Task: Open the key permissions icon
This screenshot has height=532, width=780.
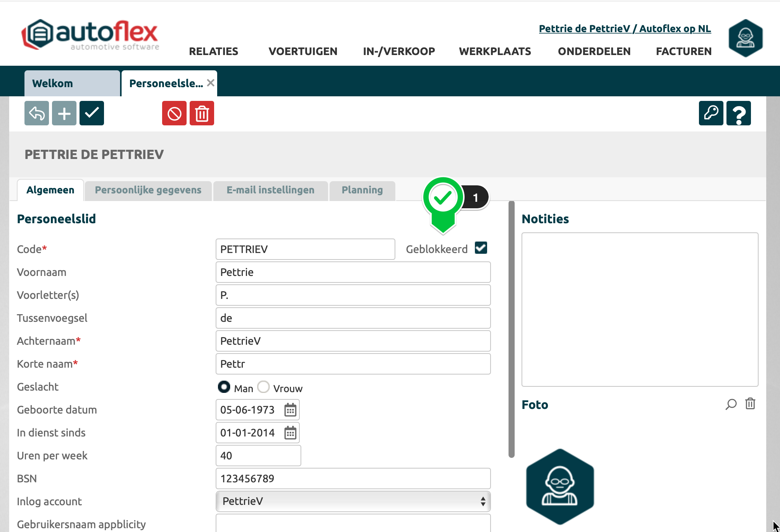Action: click(x=711, y=113)
